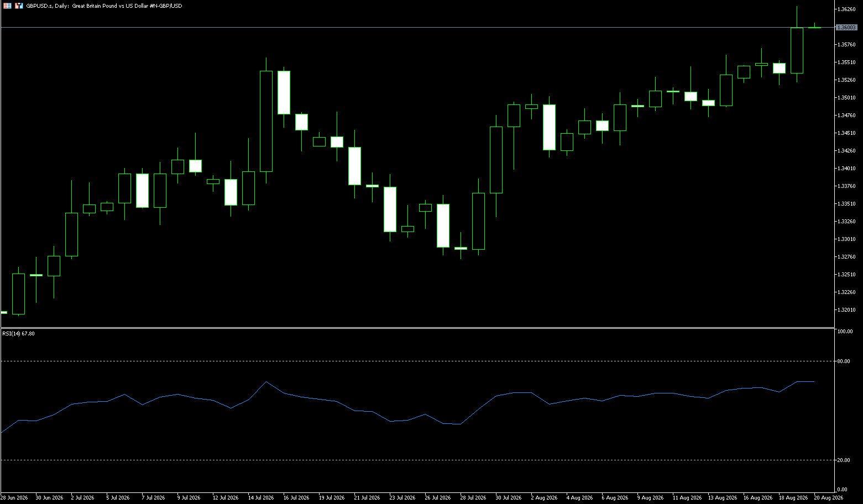Click the 28 Jul 2026 date label
Viewport: 863px width, 504px height.
click(473, 498)
